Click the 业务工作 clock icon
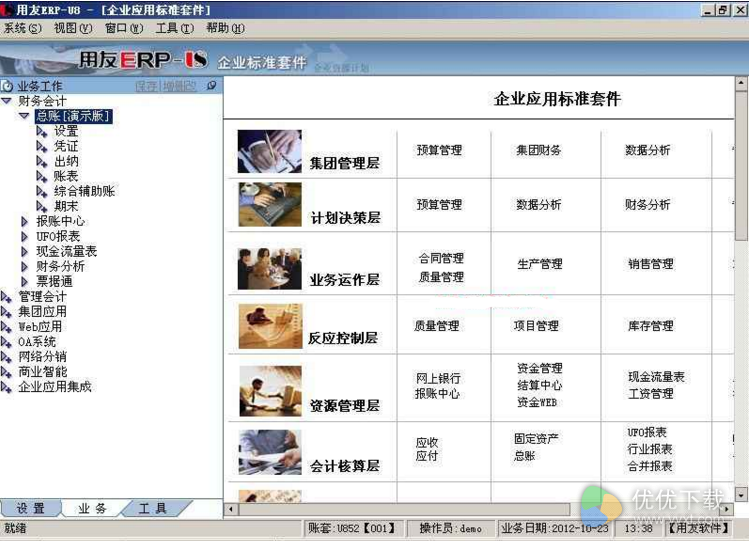 [7, 86]
